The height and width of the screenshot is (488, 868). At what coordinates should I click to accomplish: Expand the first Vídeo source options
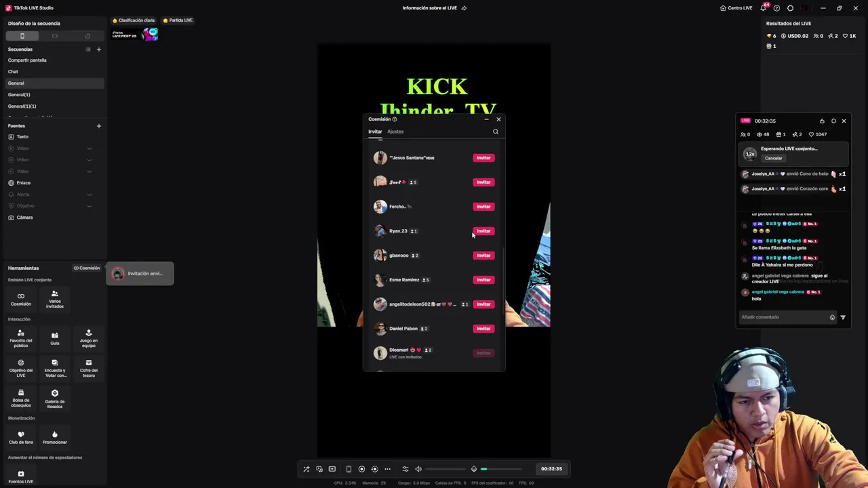pos(89,148)
